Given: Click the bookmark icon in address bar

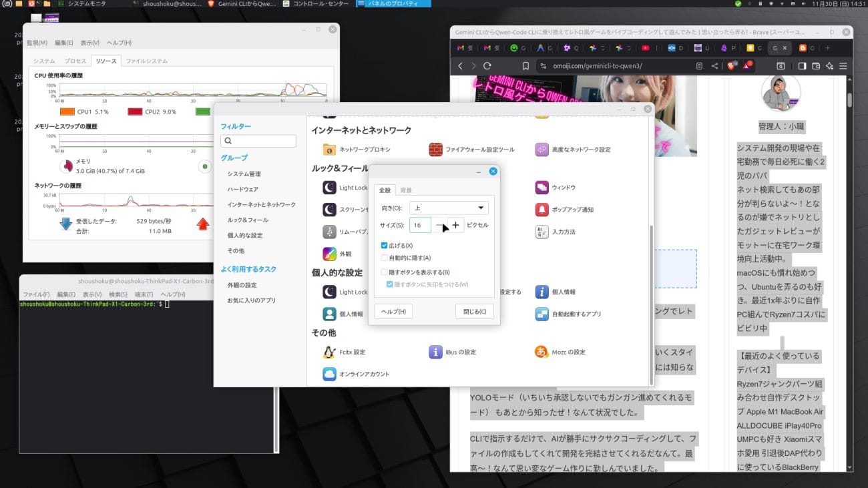Looking at the screenshot, I should (526, 66).
